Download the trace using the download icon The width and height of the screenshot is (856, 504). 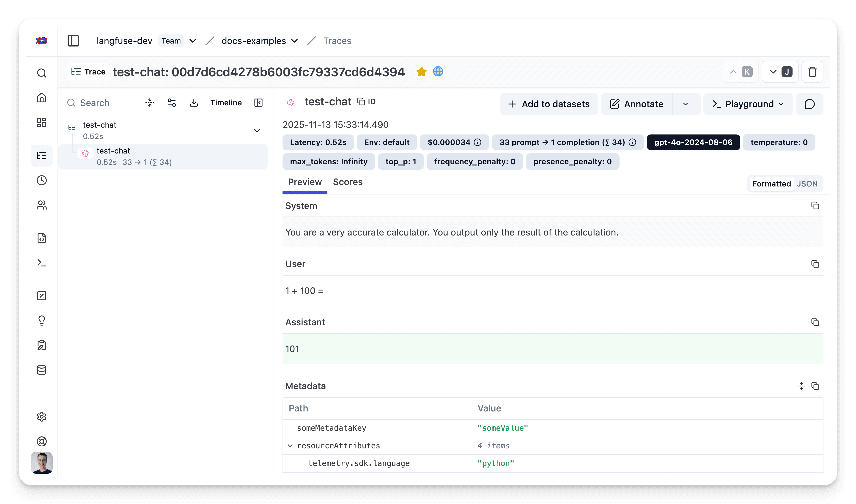point(194,103)
